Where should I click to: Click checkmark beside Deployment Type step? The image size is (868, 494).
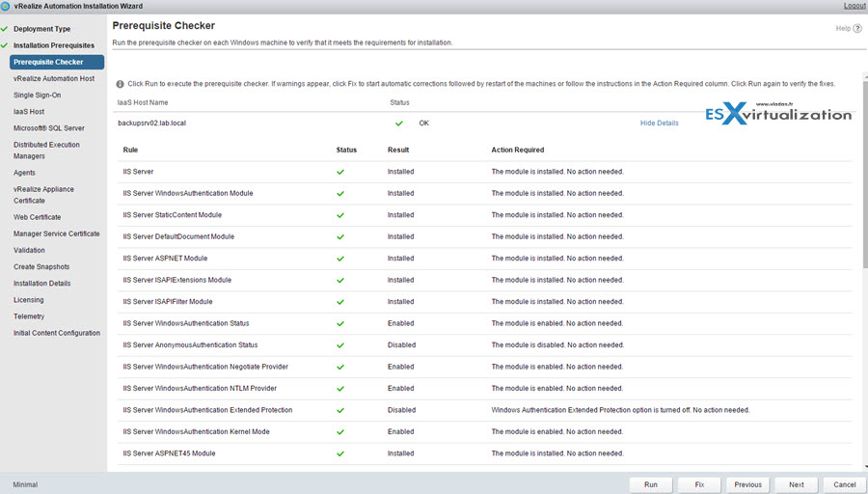point(5,29)
